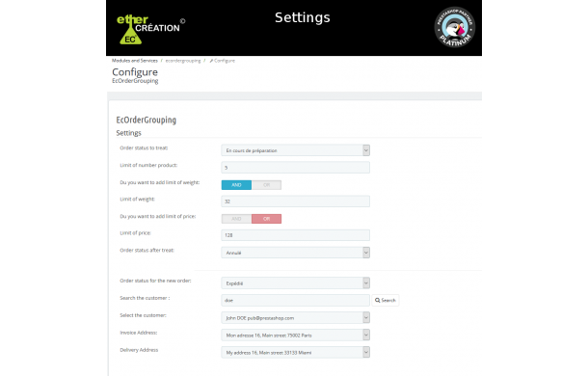Open the Delivery Address dropdown
The image size is (588, 376).
[x=296, y=352]
